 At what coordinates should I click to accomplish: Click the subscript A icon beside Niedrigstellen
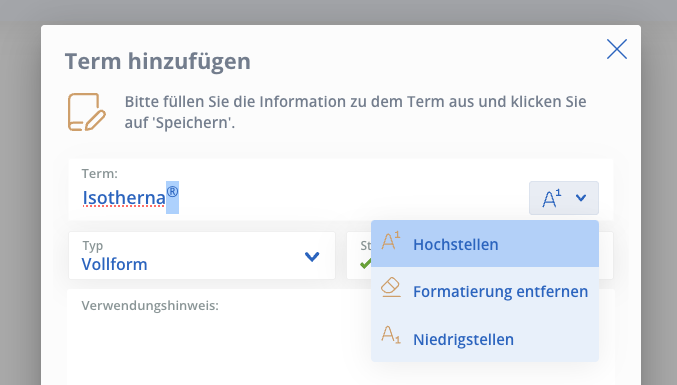point(391,335)
